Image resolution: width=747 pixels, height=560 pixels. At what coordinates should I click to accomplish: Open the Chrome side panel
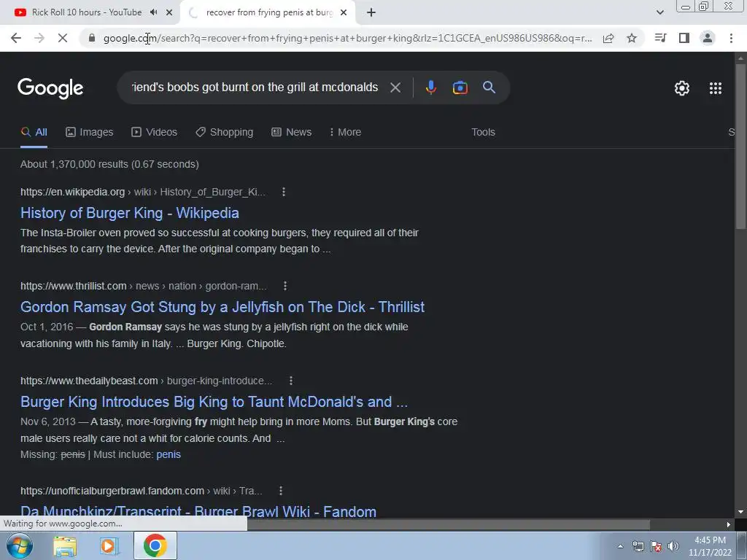684,38
